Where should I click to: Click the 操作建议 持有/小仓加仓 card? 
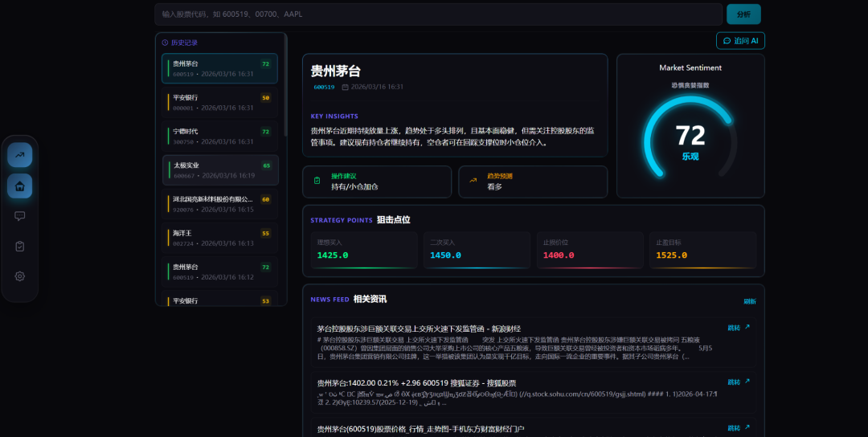pos(377,182)
